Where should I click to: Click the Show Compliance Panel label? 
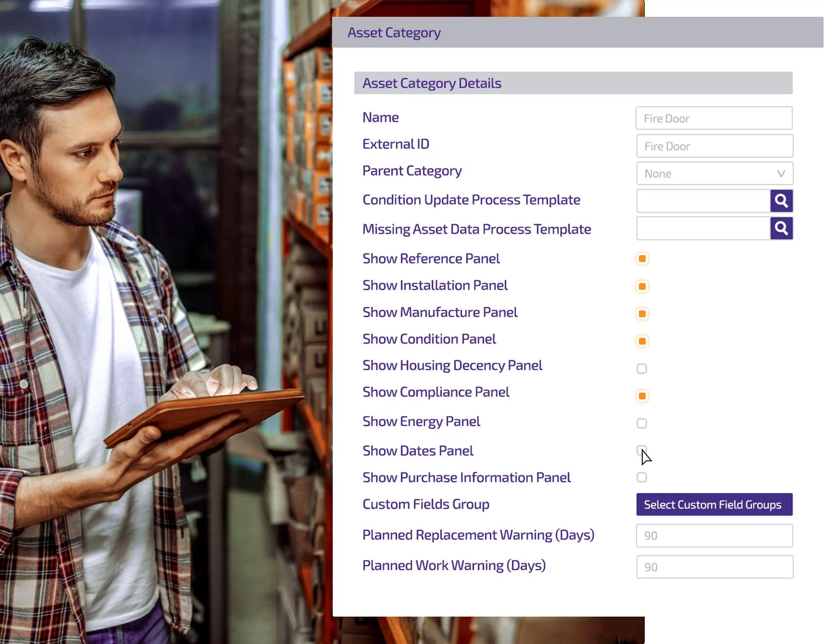pyautogui.click(x=436, y=392)
